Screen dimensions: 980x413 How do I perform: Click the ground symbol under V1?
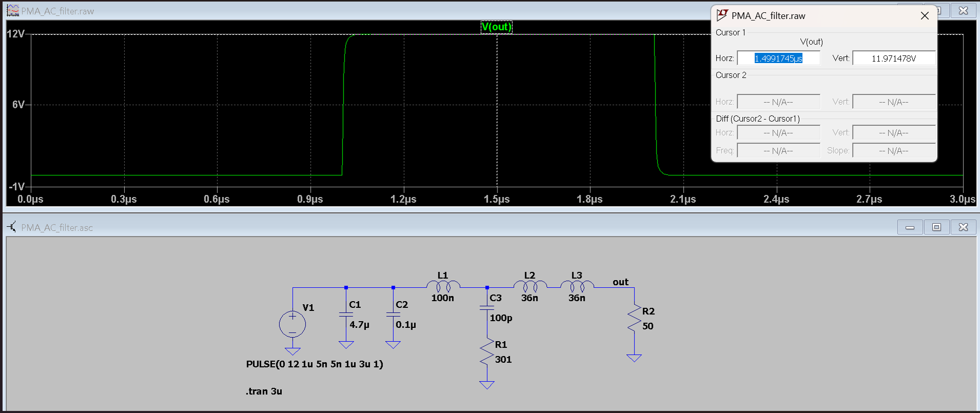point(292,351)
